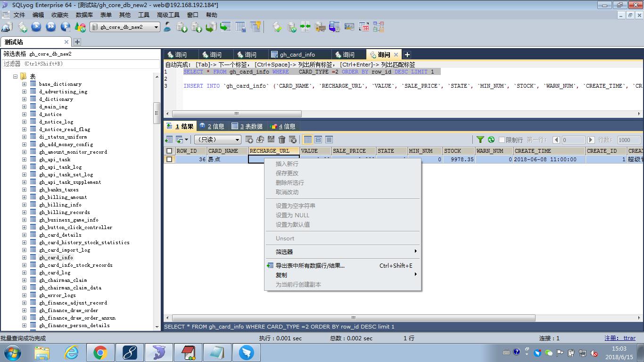Open the user manager icon

click(x=167, y=27)
